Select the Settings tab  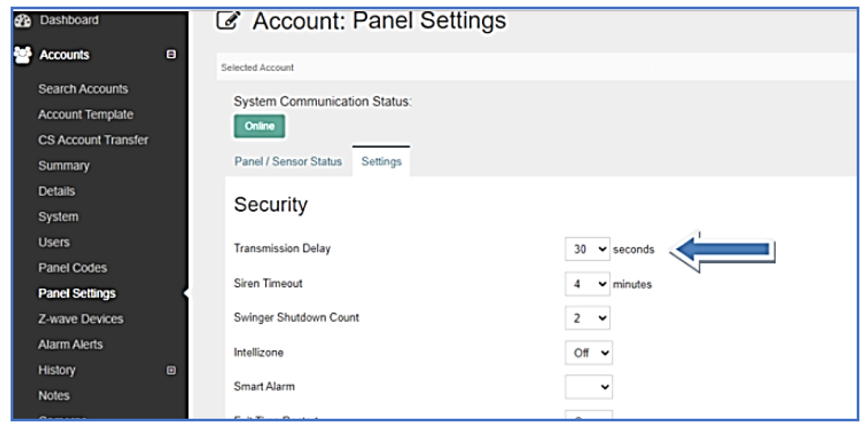click(381, 162)
